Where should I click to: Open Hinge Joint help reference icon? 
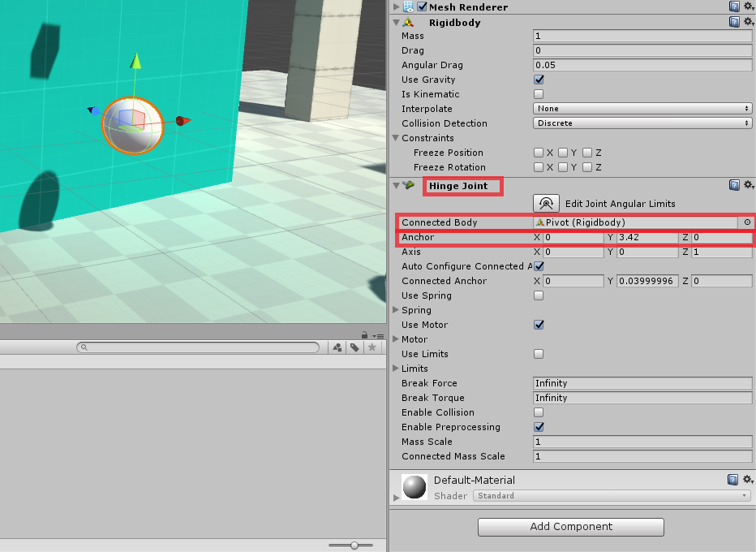734,185
